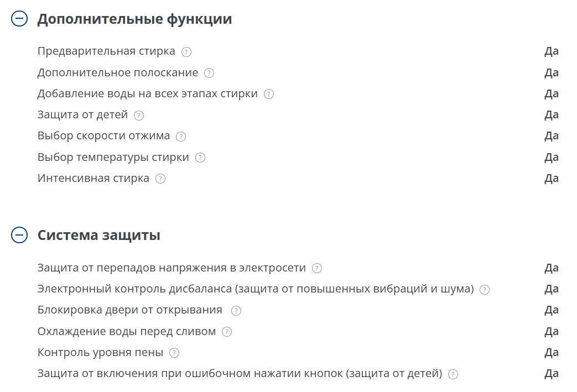Click help icon next to Предварительная стирка
Viewport: 577px width, 392px height.
click(x=186, y=52)
